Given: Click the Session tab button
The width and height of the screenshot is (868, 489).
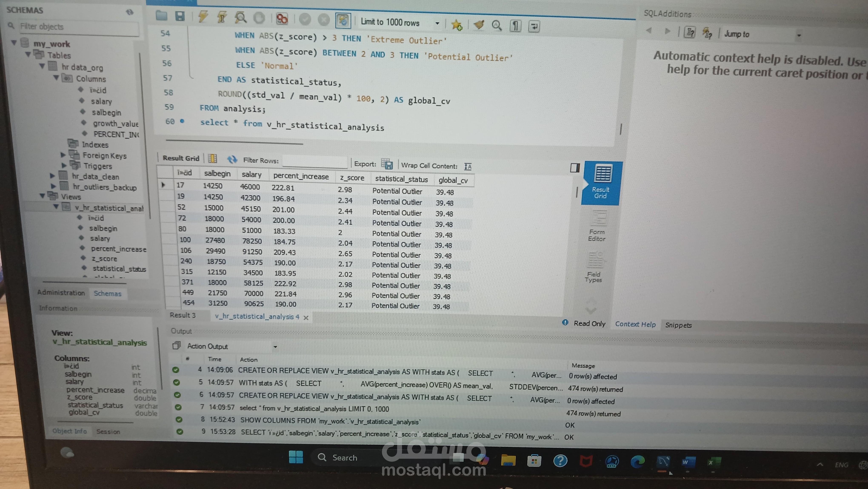Looking at the screenshot, I should pos(108,431).
